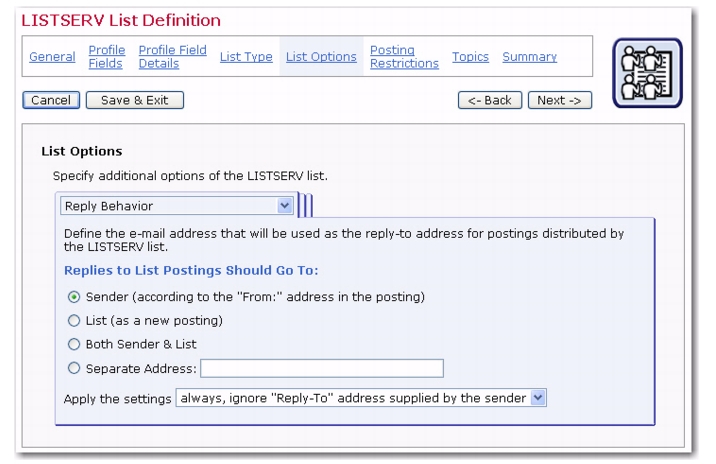The width and height of the screenshot is (716, 464).
Task: Click the Cancel button
Action: coord(51,100)
